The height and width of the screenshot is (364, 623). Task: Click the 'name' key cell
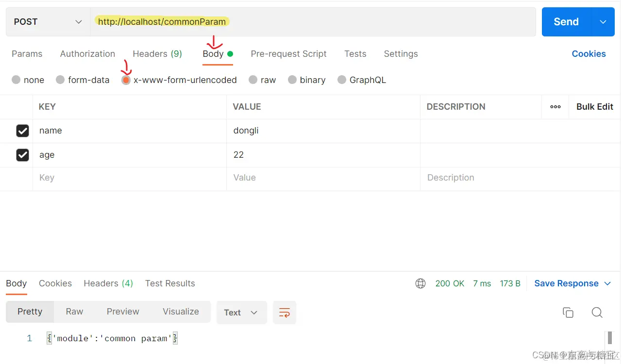pyautogui.click(x=129, y=131)
